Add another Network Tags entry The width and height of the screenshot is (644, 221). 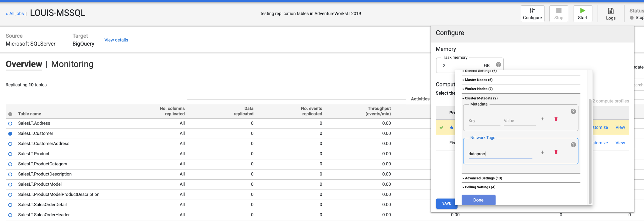pyautogui.click(x=542, y=152)
